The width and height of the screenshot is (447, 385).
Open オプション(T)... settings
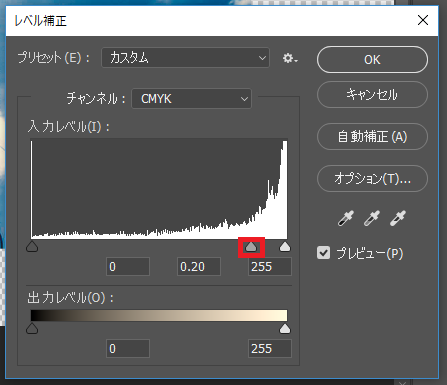(x=372, y=179)
